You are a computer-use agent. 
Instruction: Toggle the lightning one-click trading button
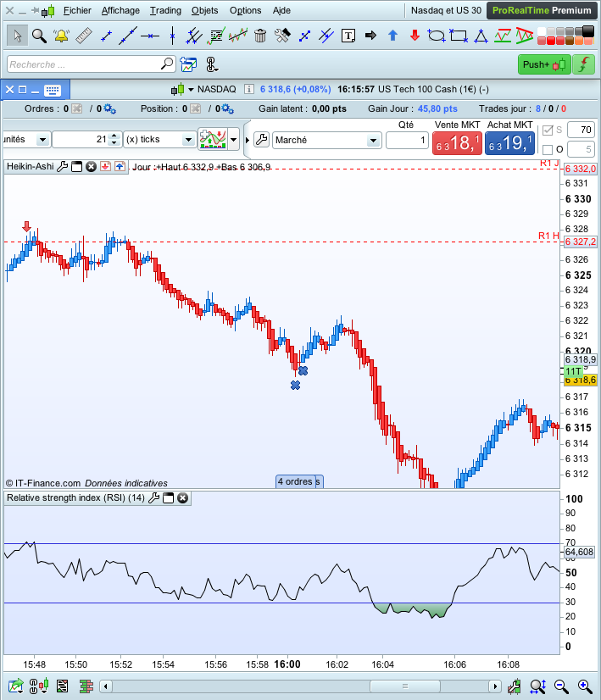pos(583,64)
